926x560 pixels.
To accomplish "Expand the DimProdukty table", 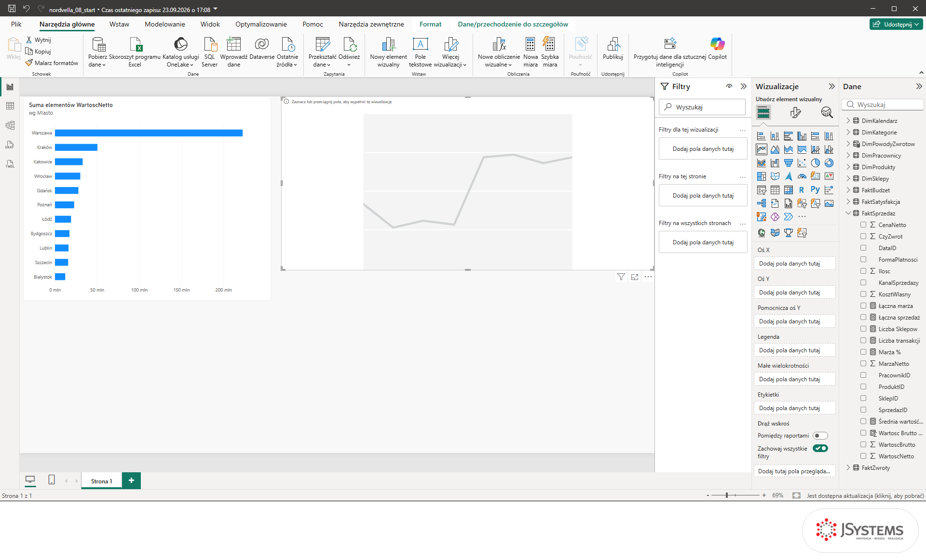I will coord(848,167).
